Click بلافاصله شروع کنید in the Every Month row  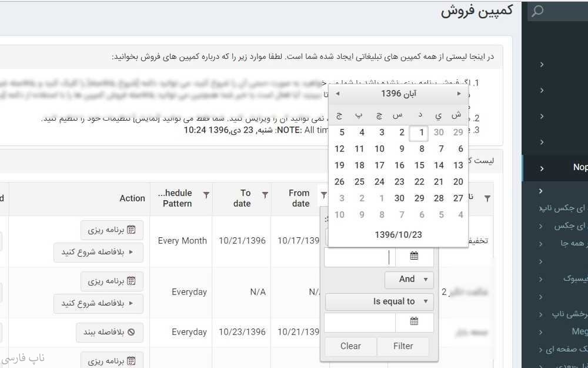click(98, 253)
